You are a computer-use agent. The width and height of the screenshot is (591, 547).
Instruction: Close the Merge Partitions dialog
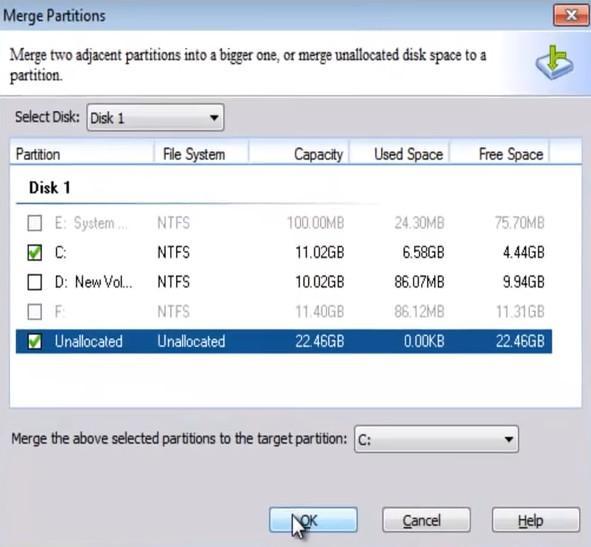click(x=571, y=15)
